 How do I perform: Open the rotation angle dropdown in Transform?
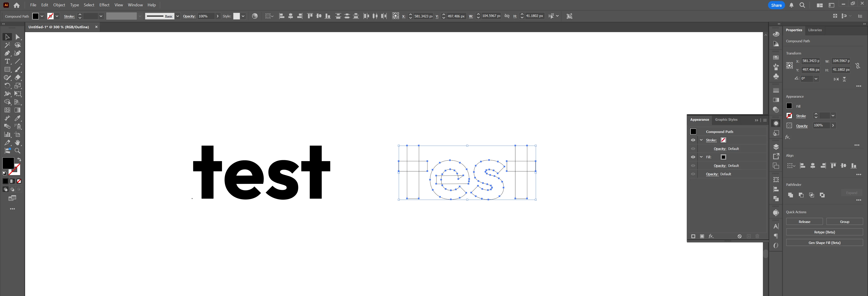816,78
